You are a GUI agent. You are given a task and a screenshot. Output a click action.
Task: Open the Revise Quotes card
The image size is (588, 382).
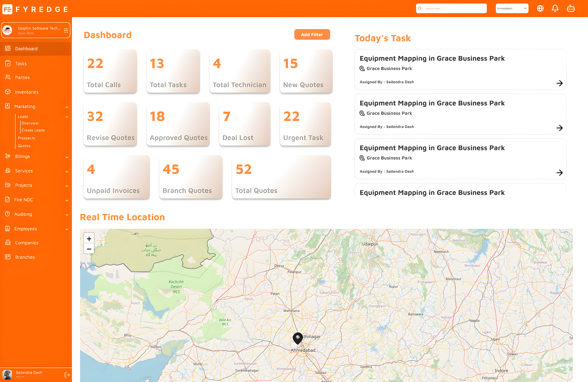click(x=110, y=124)
